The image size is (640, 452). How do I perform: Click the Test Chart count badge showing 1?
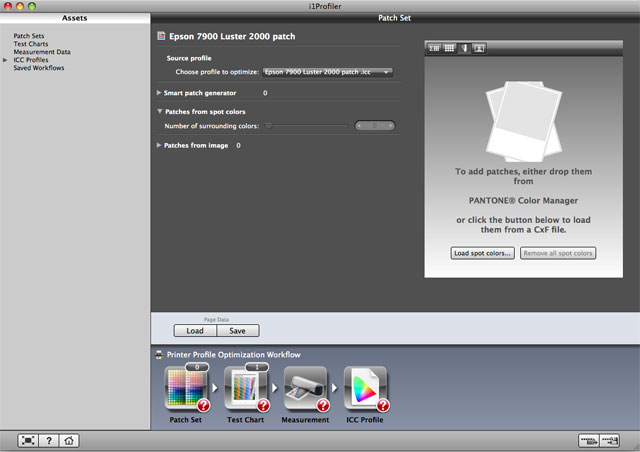[257, 367]
